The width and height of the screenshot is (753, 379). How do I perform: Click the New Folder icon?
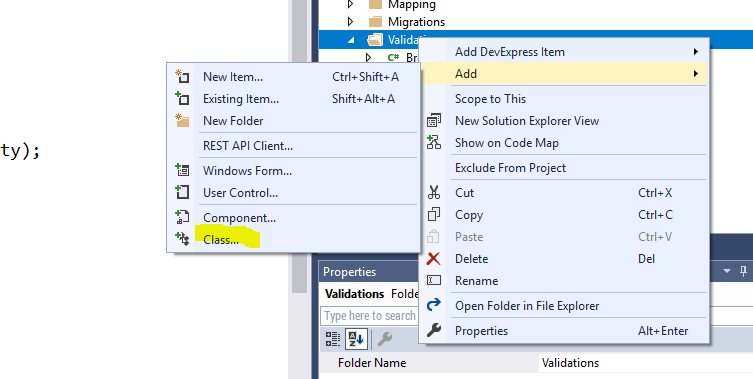pos(182,121)
